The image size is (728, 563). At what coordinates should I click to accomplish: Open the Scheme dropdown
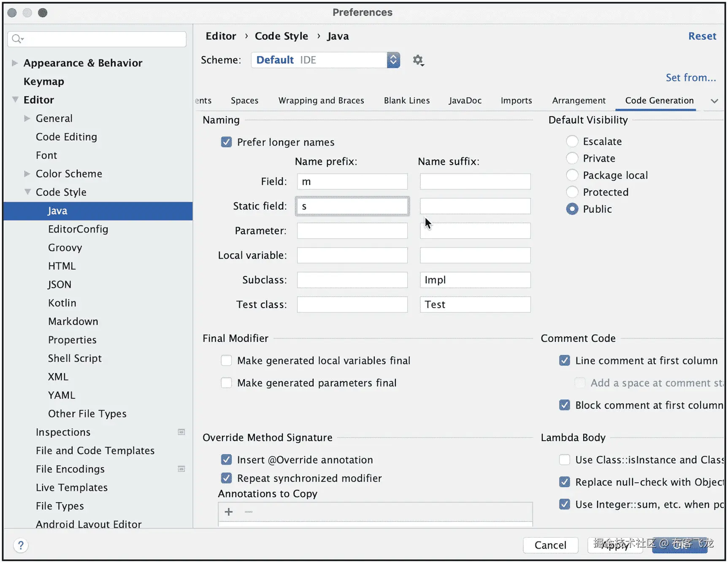tap(393, 60)
